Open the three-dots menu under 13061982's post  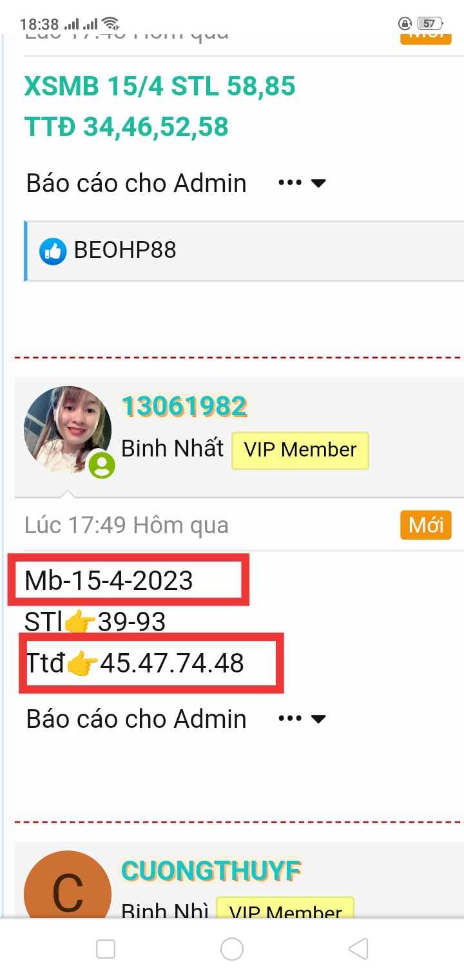(290, 718)
